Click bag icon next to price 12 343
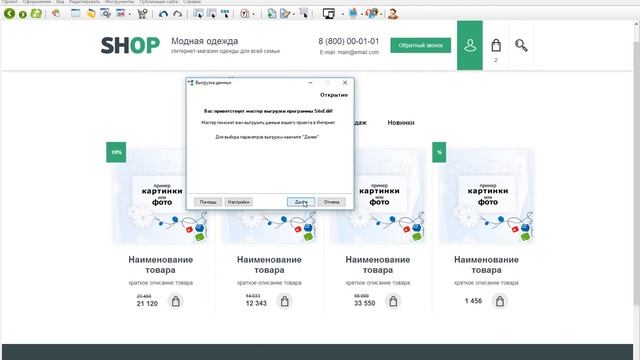The image size is (640, 360). tap(284, 301)
